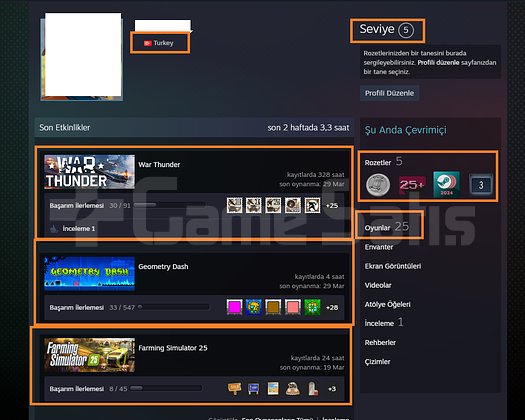Click War Thunder's Başarım İlerlemesi 30 / 91 label
Image resolution: width=525 pixels, height=420 pixels.
90,206
